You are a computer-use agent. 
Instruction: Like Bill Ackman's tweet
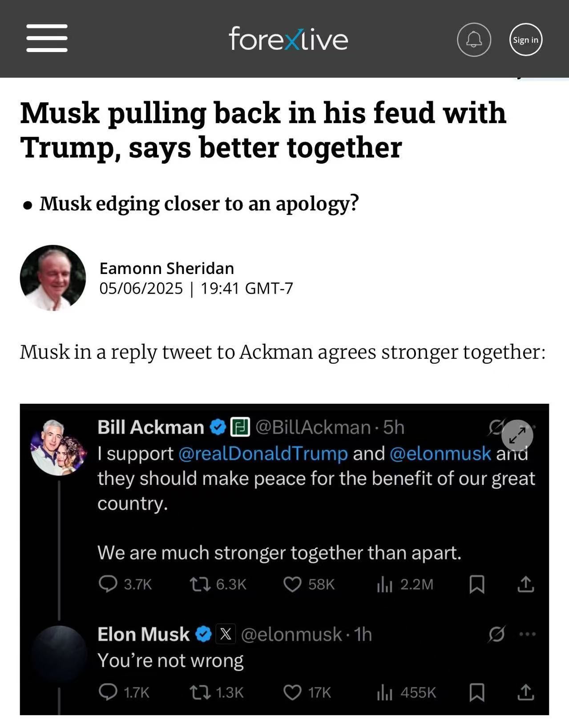pyautogui.click(x=292, y=584)
